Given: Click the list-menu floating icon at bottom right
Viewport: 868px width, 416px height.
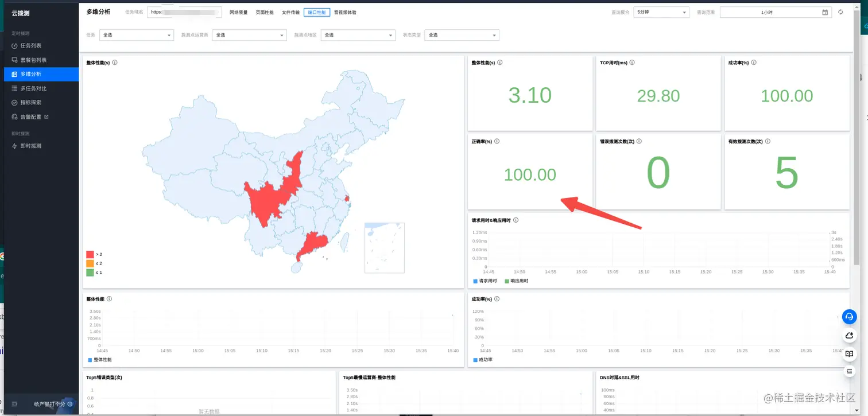Looking at the screenshot, I should pos(850,372).
